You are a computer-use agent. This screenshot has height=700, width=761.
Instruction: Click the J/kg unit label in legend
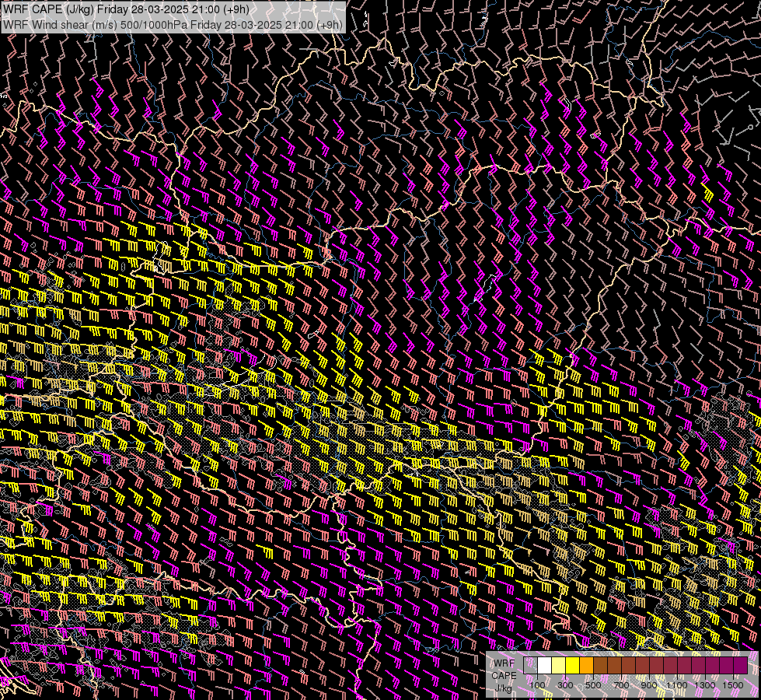(x=503, y=688)
